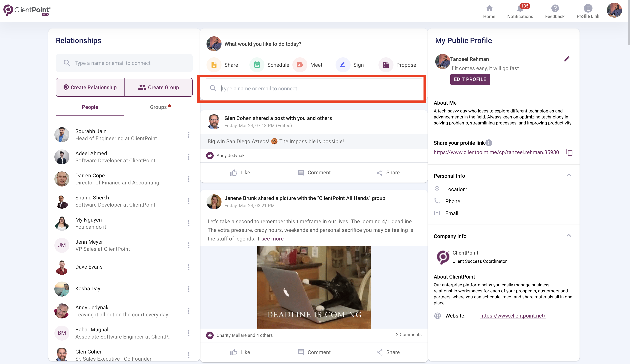Click the page vertical scrollbar
Image resolution: width=630 pixels, height=364 pixels.
(x=628, y=22)
